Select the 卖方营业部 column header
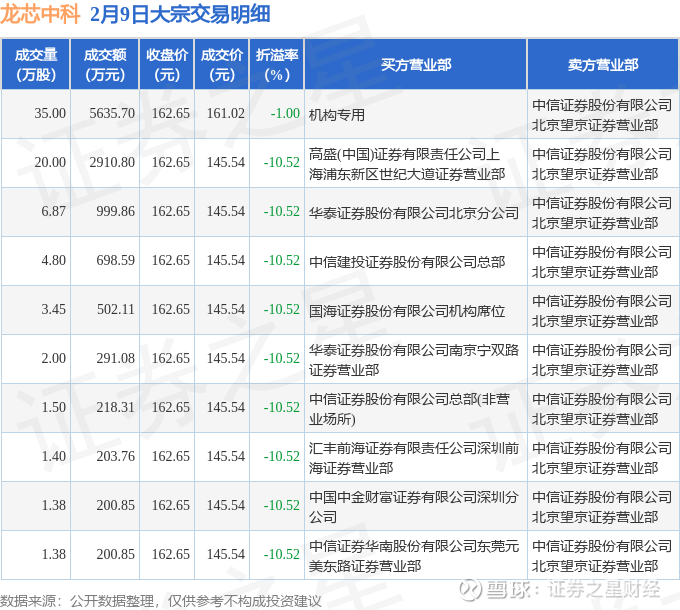This screenshot has width=680, height=610. (x=603, y=64)
